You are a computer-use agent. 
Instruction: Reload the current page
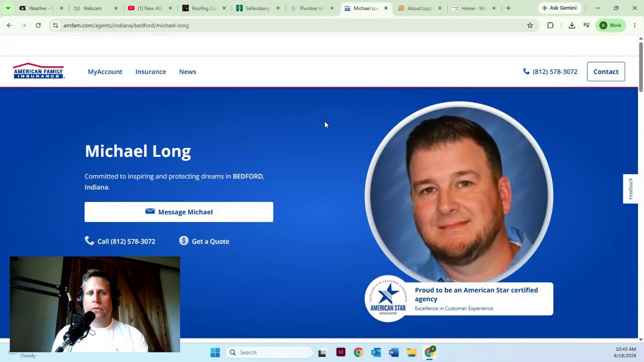38,25
